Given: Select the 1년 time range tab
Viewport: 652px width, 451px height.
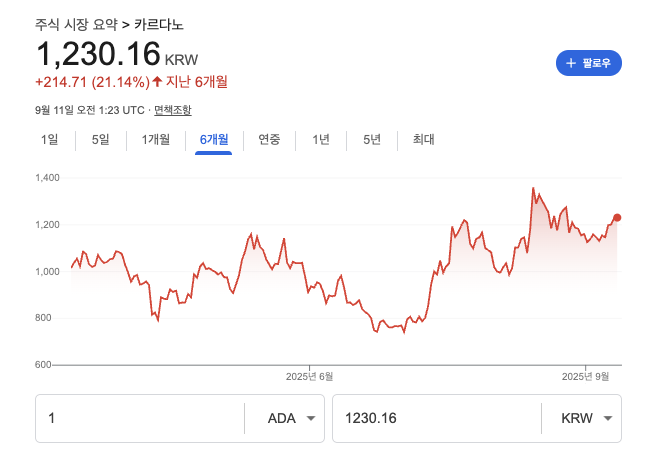Looking at the screenshot, I should click(321, 140).
